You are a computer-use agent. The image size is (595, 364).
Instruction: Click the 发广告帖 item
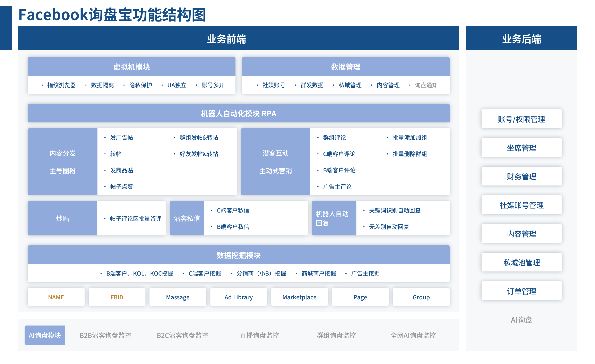[x=121, y=138]
